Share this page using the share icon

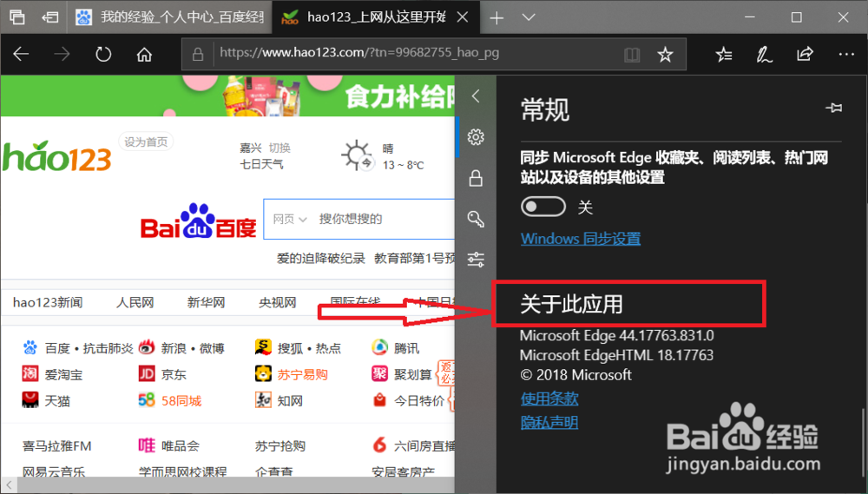click(x=805, y=54)
